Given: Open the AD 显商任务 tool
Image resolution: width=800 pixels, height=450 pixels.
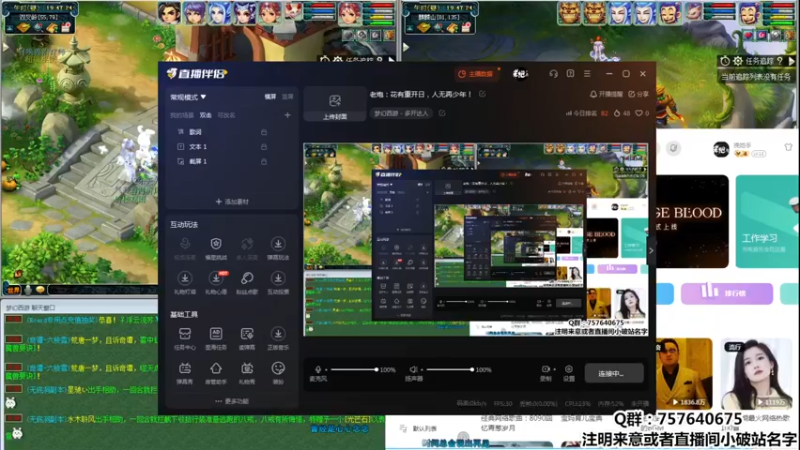Looking at the screenshot, I should click(216, 334).
